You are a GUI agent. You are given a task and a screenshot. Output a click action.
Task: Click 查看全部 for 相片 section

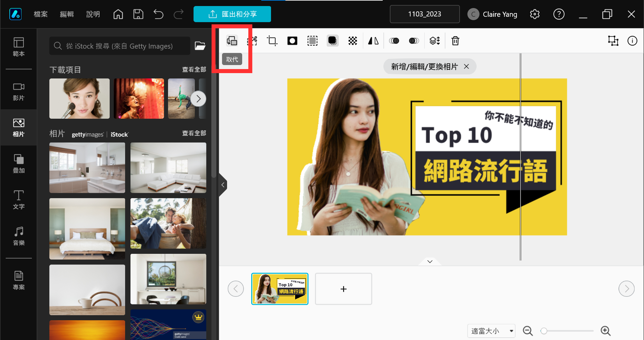(x=194, y=133)
